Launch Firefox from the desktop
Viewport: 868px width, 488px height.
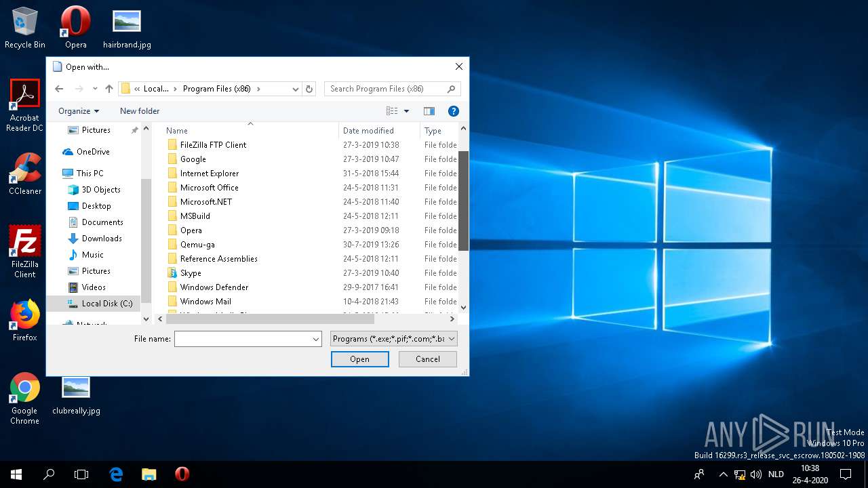25,321
